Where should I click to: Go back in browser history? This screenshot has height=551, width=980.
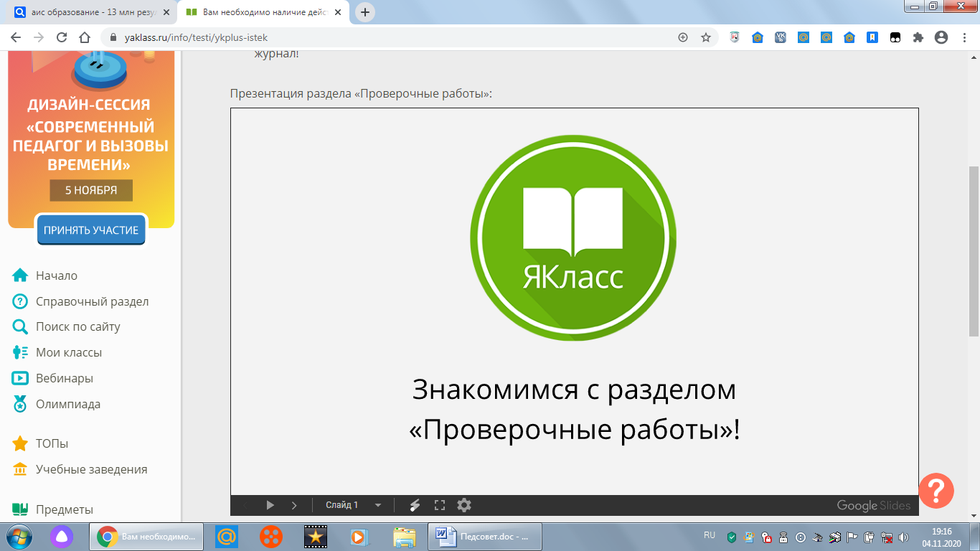16,37
